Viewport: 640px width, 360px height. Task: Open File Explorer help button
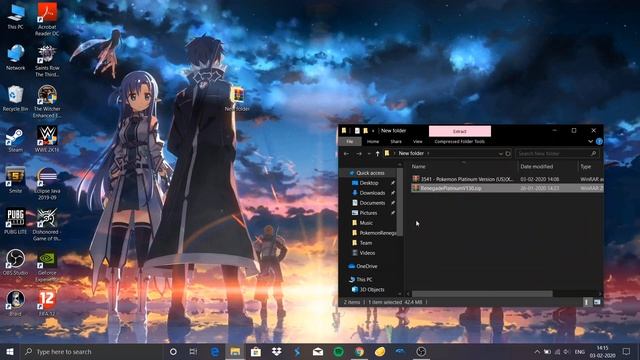(x=599, y=142)
